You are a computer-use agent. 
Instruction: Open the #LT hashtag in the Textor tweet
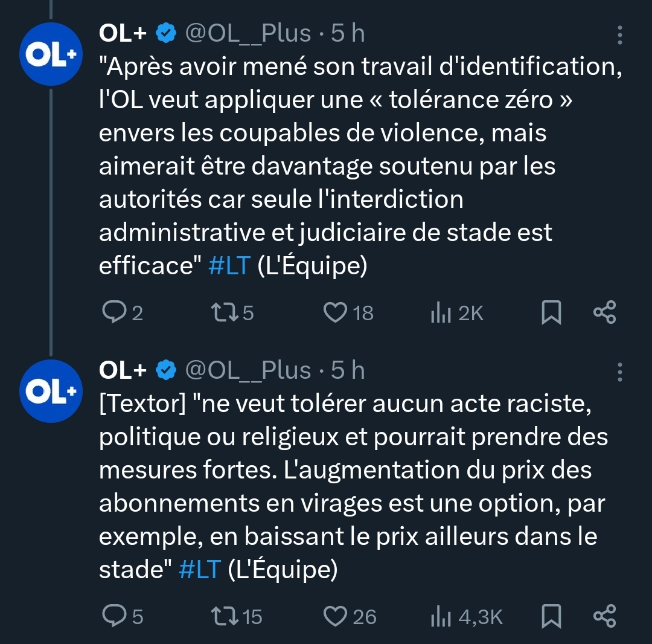pyautogui.click(x=200, y=570)
